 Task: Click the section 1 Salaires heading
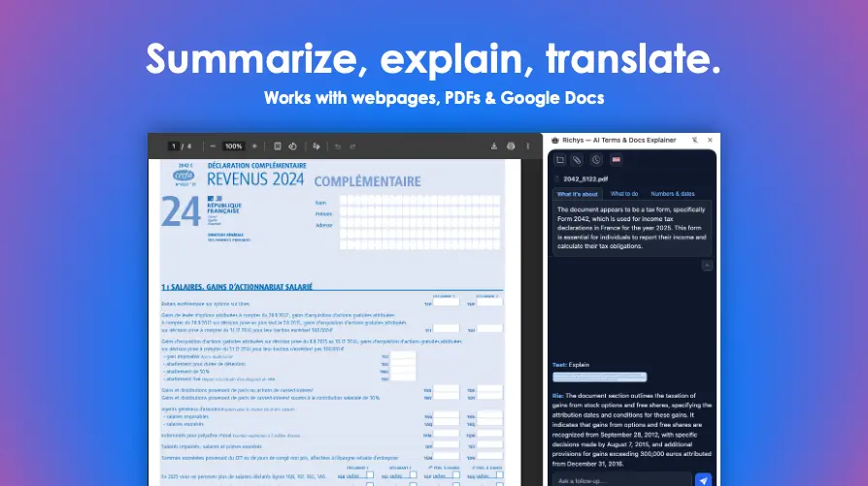pyautogui.click(x=237, y=287)
